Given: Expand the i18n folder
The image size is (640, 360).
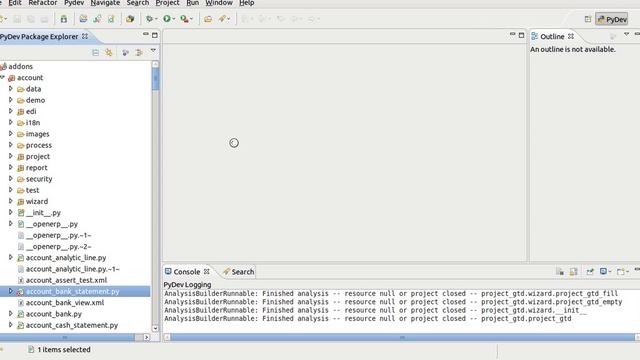Looking at the screenshot, I should (11, 122).
